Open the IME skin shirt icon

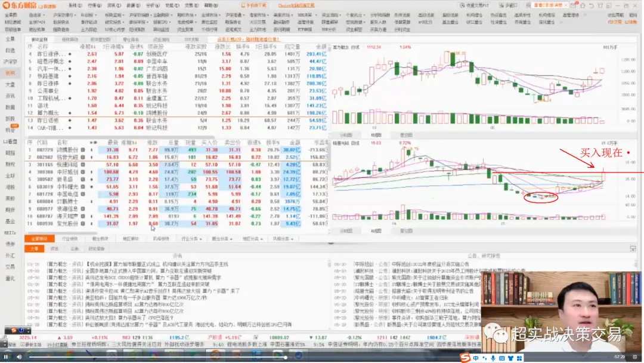(x=510, y=358)
